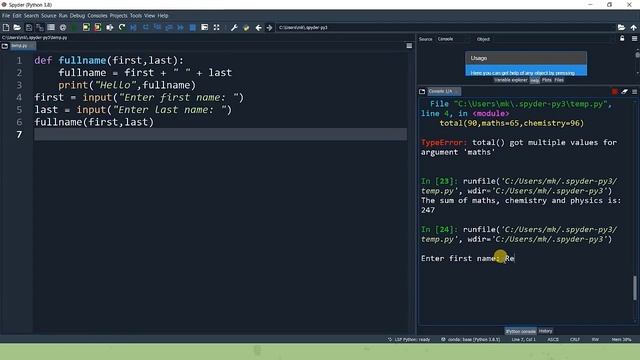This screenshot has width=640, height=360.
Task: Click conda base environment status
Action: point(470,340)
